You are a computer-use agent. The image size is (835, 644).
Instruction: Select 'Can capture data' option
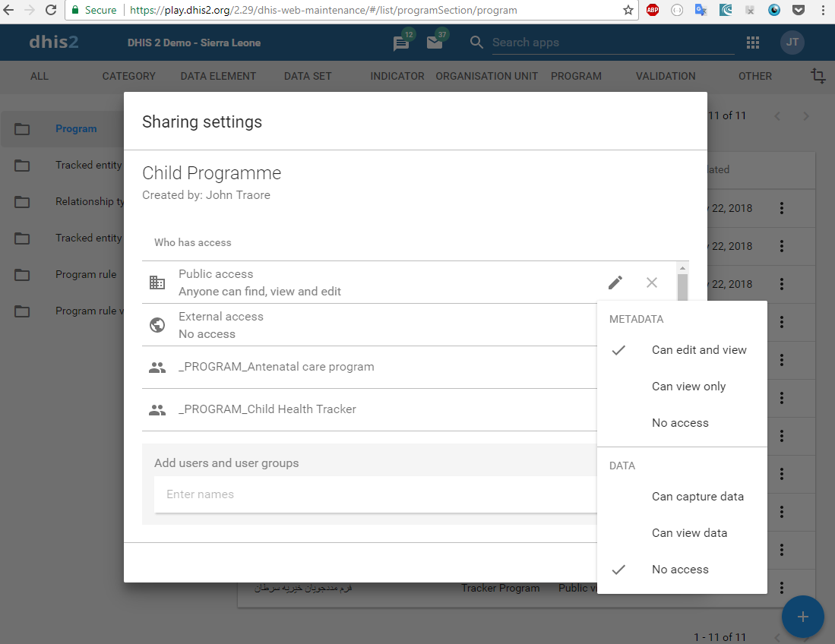coord(697,497)
